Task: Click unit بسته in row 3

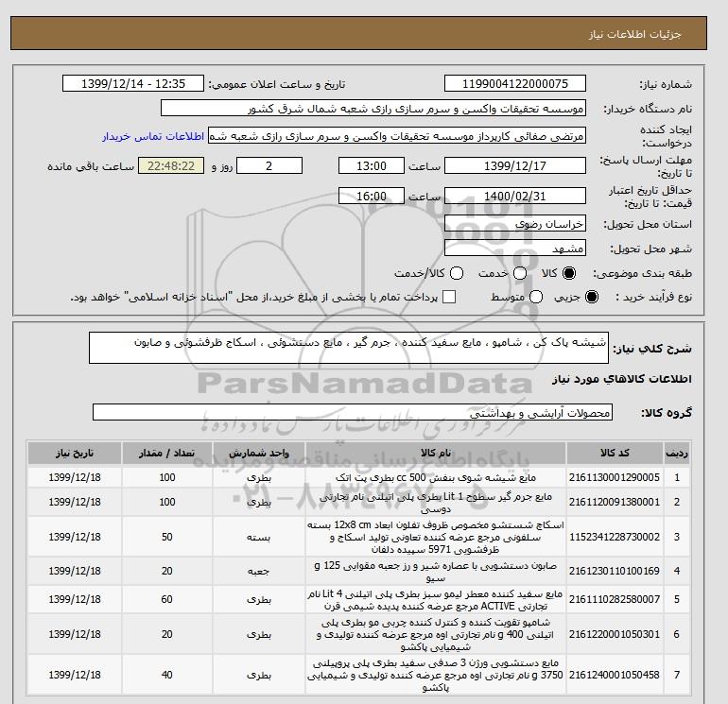Action: click(x=259, y=538)
